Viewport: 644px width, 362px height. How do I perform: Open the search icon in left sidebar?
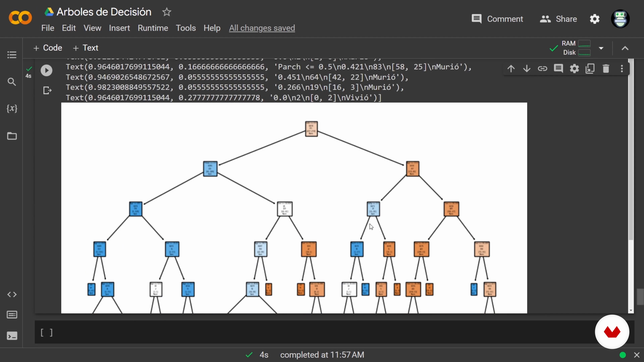(12, 82)
